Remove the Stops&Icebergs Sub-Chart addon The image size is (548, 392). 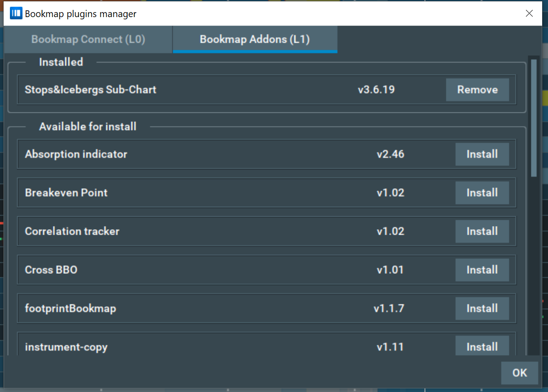tap(477, 89)
